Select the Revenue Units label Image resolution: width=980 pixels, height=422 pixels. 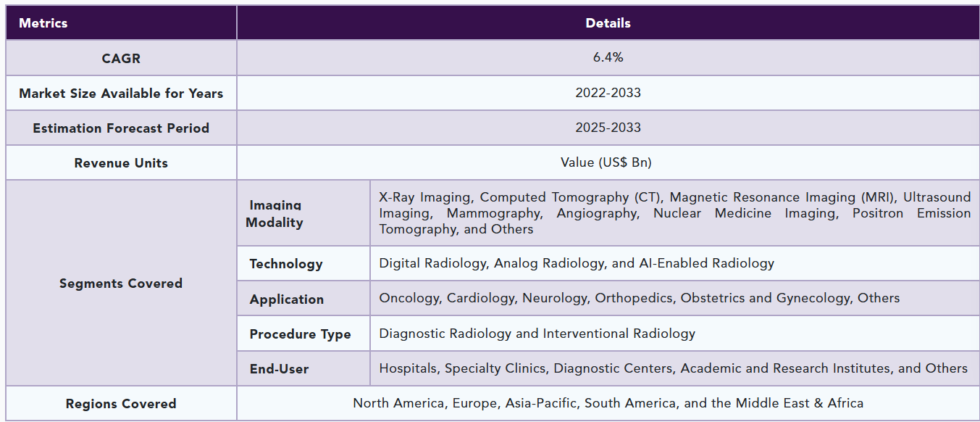[121, 162]
